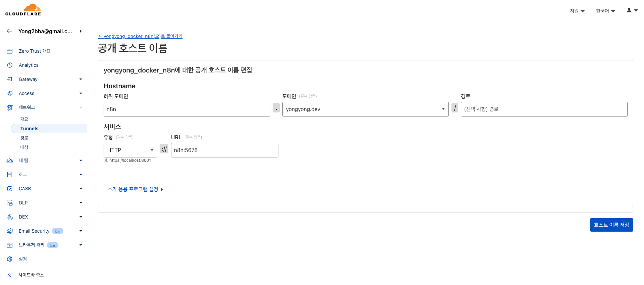
Task: Click the 호스트 이름 저장 button
Action: pyautogui.click(x=611, y=225)
